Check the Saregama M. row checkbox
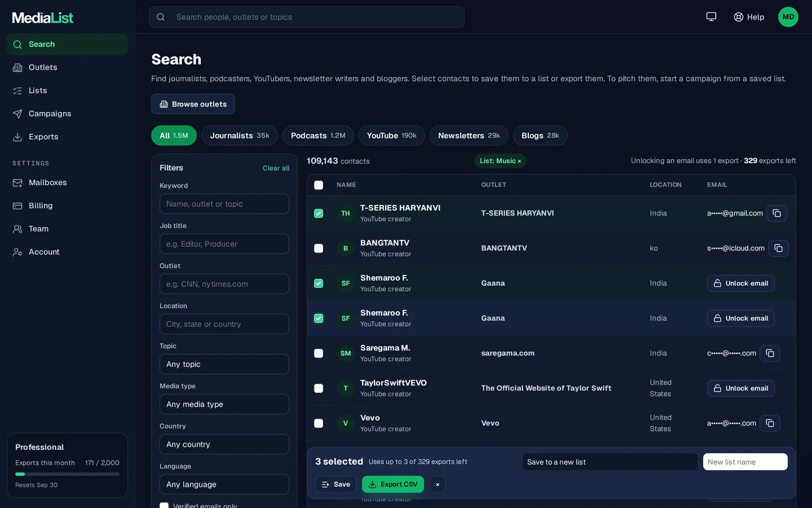812x508 pixels. pyautogui.click(x=319, y=353)
